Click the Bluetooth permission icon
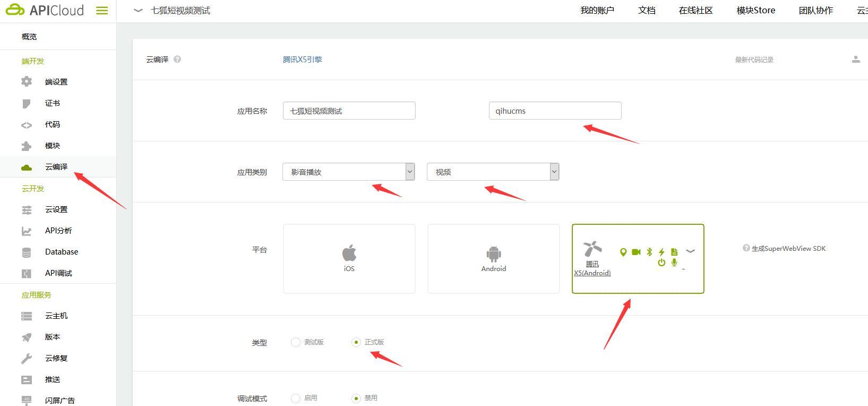868x406 pixels. click(x=649, y=252)
